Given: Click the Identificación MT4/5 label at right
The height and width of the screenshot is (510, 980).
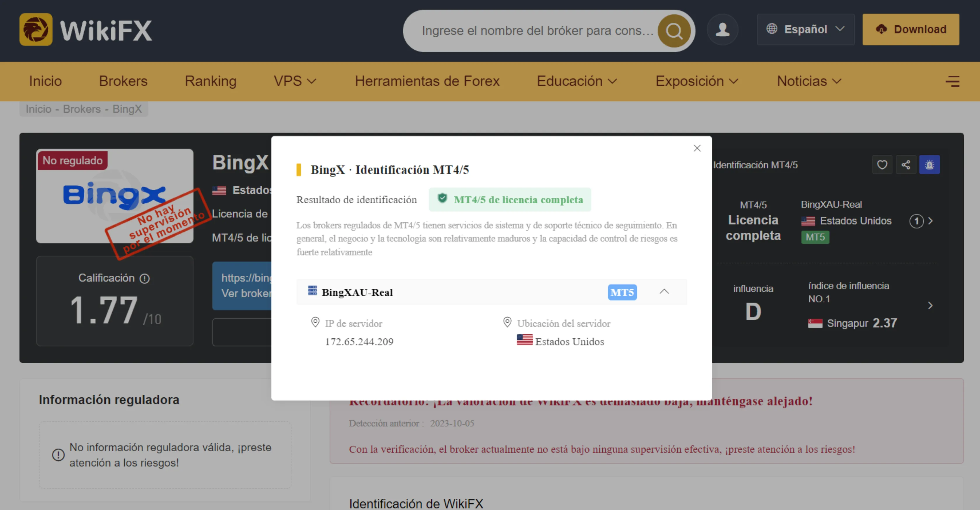Looking at the screenshot, I should [755, 165].
